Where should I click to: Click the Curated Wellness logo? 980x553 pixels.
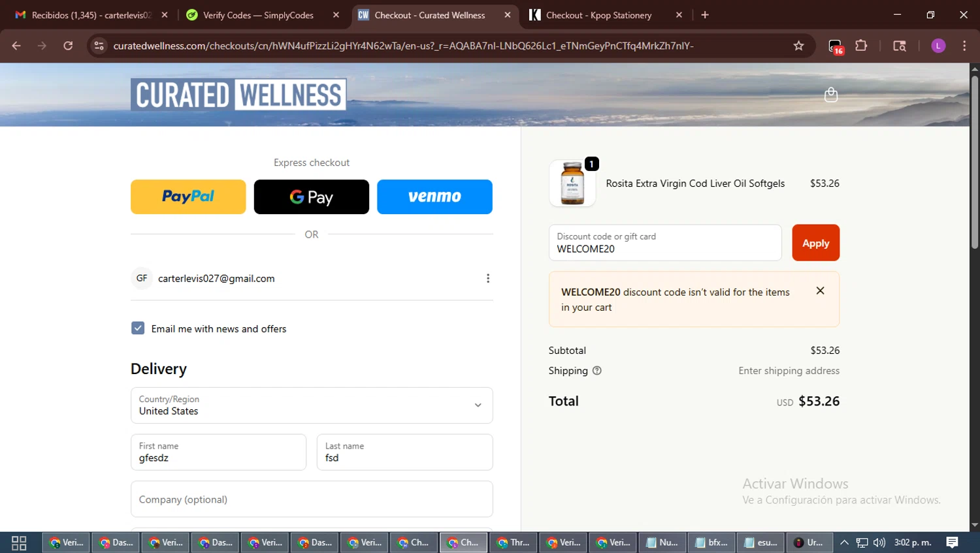click(238, 95)
